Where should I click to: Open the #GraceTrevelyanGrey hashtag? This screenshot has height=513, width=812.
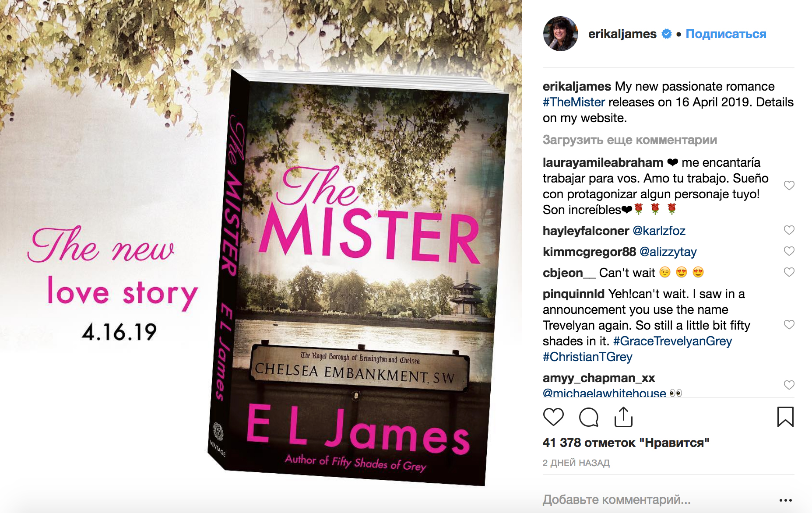(672, 341)
